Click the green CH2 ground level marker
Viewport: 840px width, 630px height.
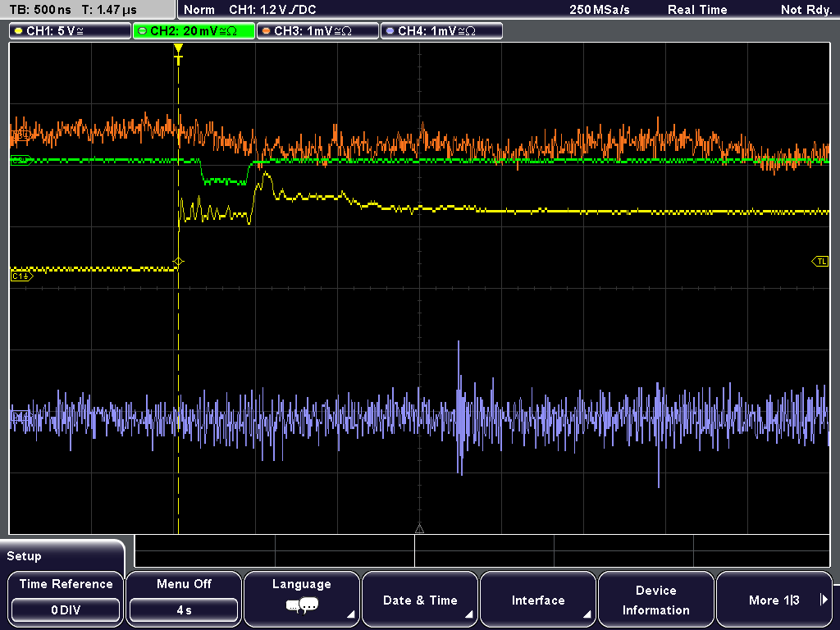pos(21,160)
